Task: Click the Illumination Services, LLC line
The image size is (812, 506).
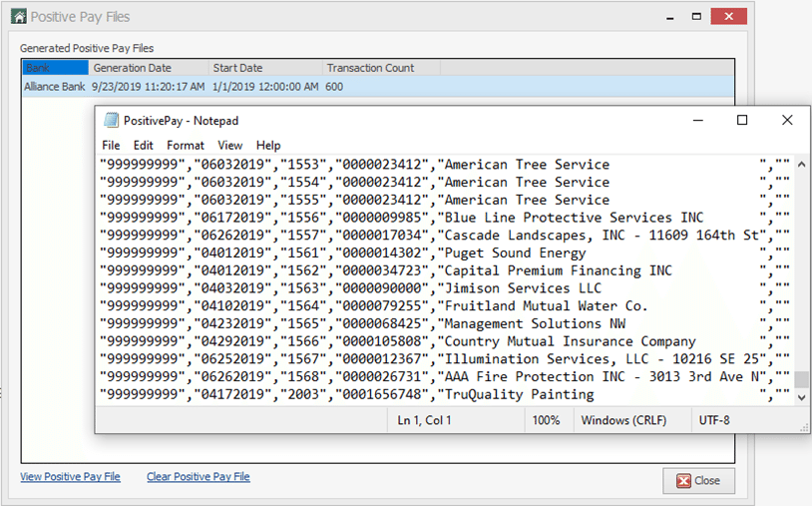Action: pos(445,359)
